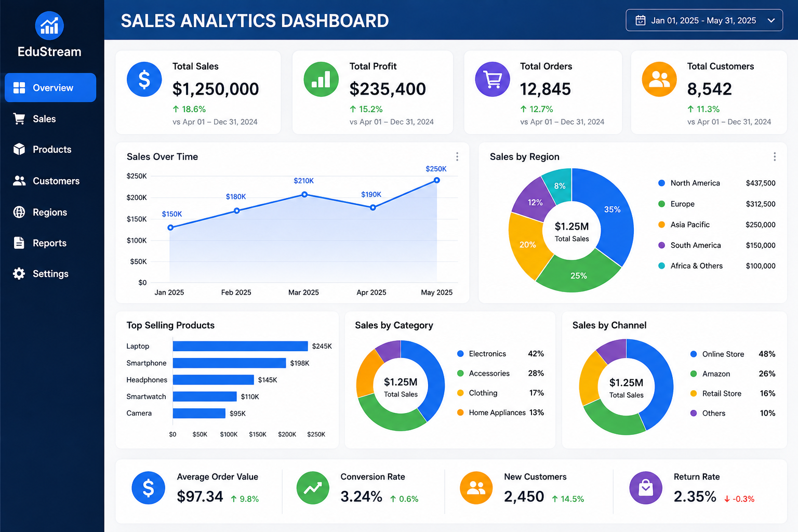Select Europe green legend dot

pyautogui.click(x=661, y=204)
